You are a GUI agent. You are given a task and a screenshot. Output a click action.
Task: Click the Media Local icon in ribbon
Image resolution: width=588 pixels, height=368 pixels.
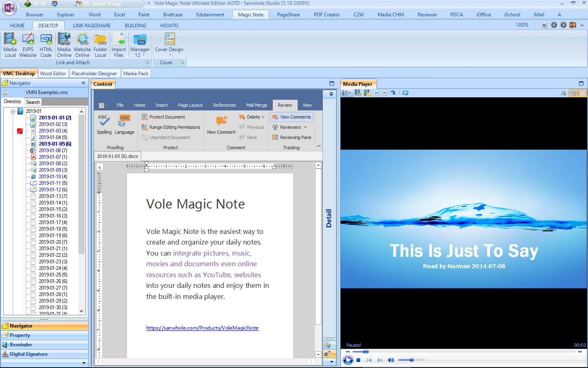(10, 45)
